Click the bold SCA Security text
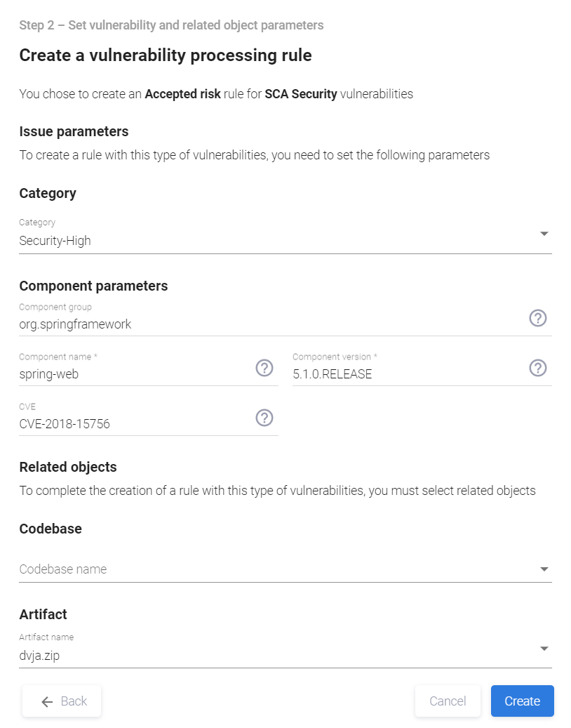571x728 pixels. (300, 94)
